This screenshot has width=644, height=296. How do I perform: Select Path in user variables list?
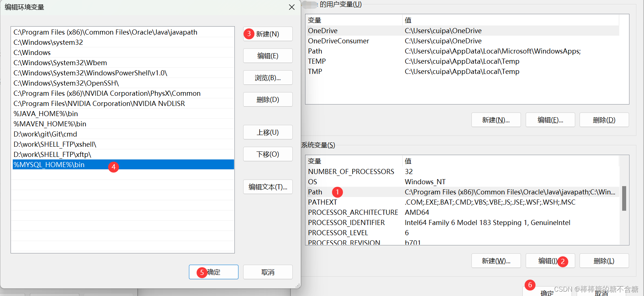(462, 51)
